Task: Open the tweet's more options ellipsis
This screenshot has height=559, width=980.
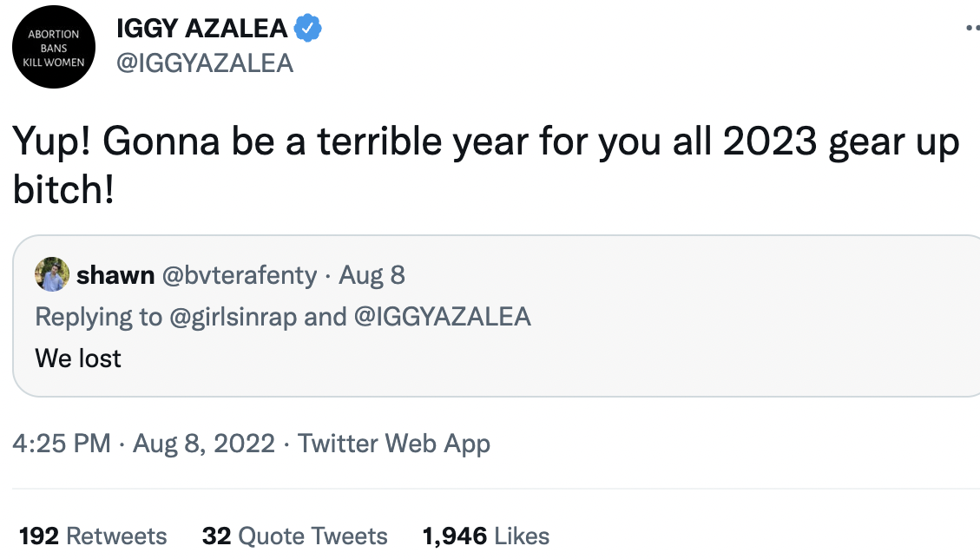Action: (972, 28)
